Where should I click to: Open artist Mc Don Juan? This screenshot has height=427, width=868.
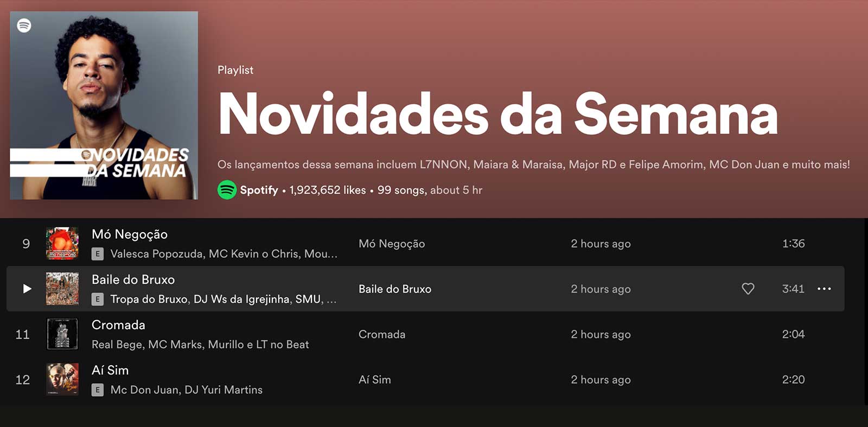(x=144, y=390)
